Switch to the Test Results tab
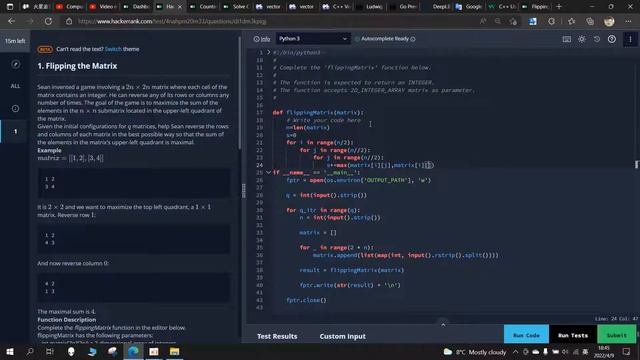This screenshot has width=640, height=360. (x=277, y=336)
